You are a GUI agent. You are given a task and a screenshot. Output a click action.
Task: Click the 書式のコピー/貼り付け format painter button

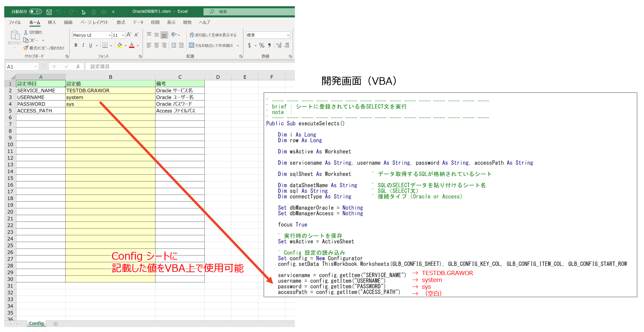point(44,48)
